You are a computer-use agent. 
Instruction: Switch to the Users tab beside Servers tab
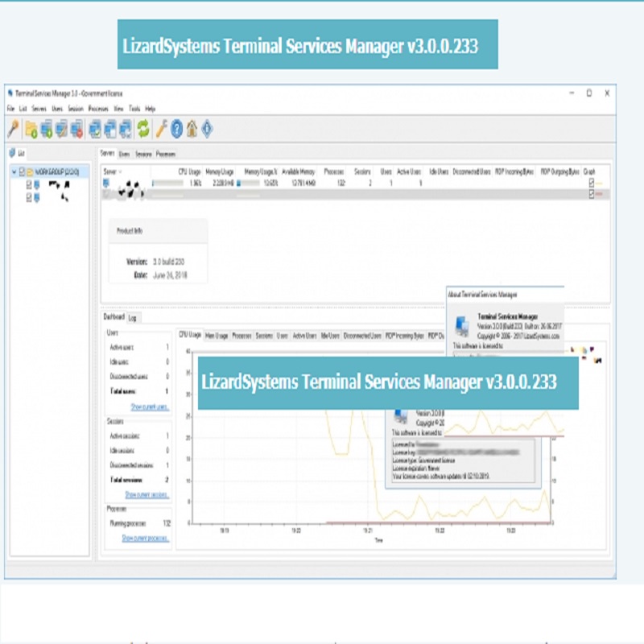(x=124, y=154)
